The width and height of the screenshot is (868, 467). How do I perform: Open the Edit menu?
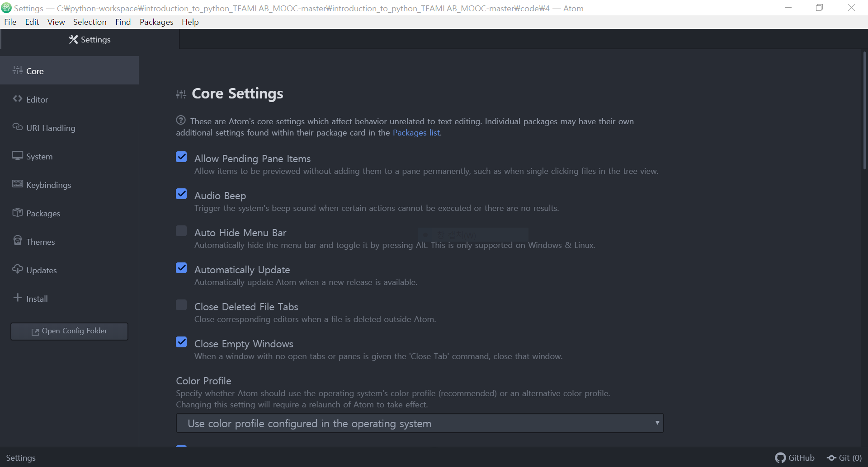(x=32, y=22)
